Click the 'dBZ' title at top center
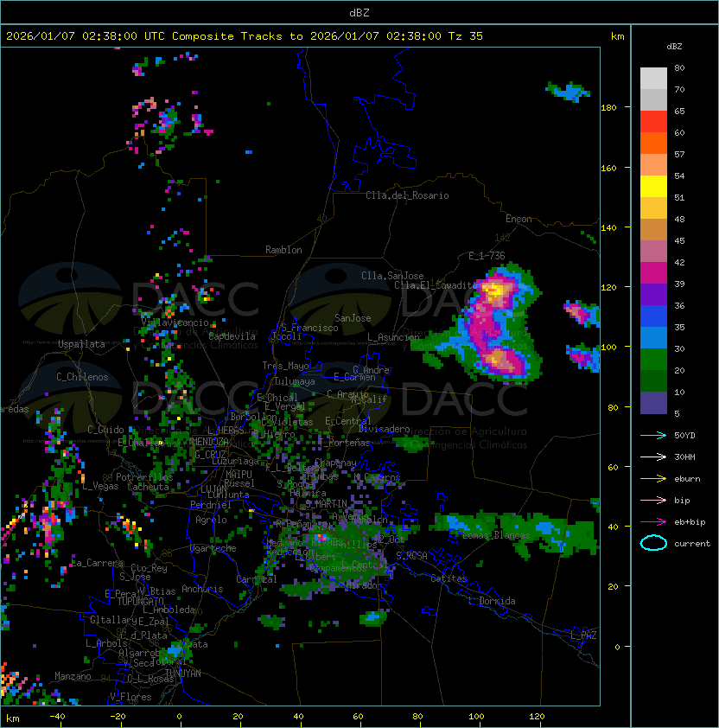 tap(359, 13)
